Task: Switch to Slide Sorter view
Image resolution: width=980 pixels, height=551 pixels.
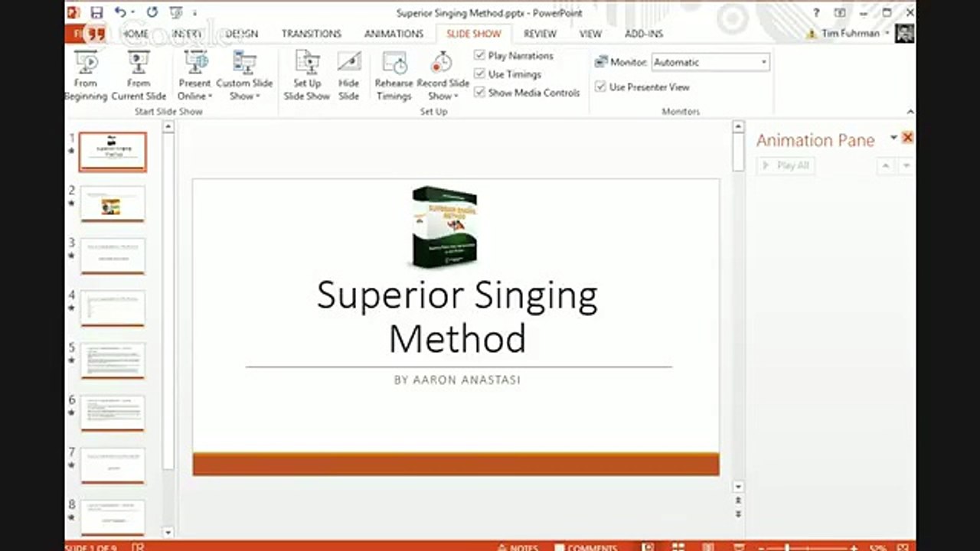Action: (x=678, y=547)
